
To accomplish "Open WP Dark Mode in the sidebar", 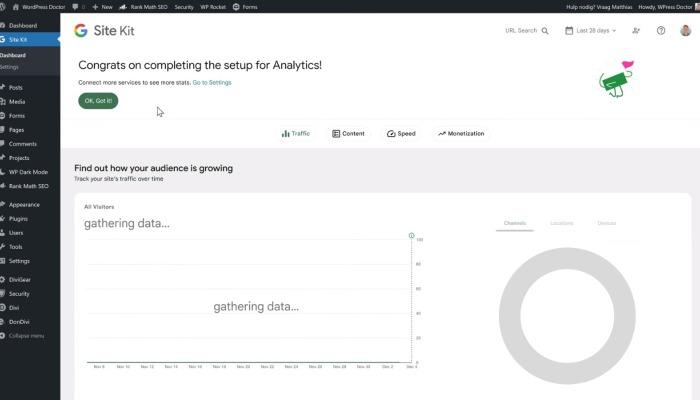I will (28, 172).
